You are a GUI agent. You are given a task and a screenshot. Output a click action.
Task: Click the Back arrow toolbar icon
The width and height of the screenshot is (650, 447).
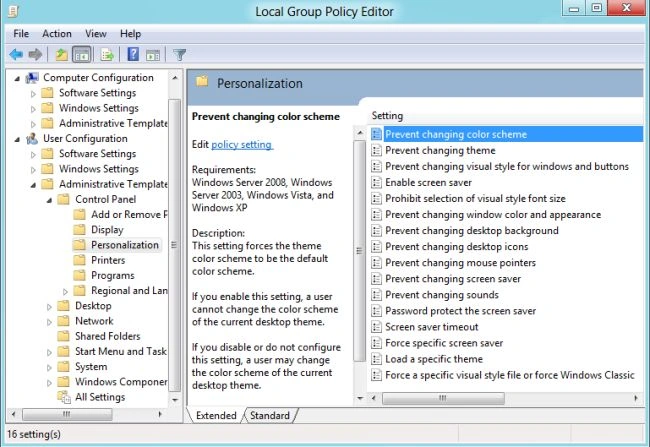click(x=16, y=54)
